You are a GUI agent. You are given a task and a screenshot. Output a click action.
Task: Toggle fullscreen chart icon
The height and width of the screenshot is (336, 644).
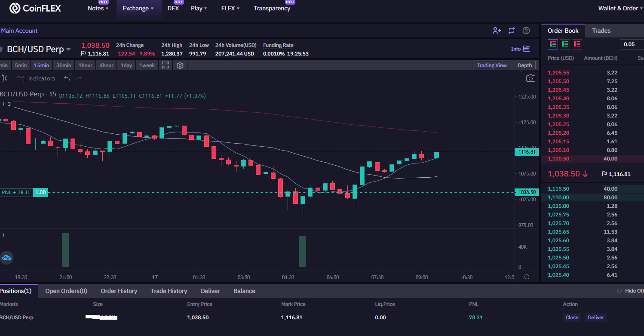coord(166,65)
